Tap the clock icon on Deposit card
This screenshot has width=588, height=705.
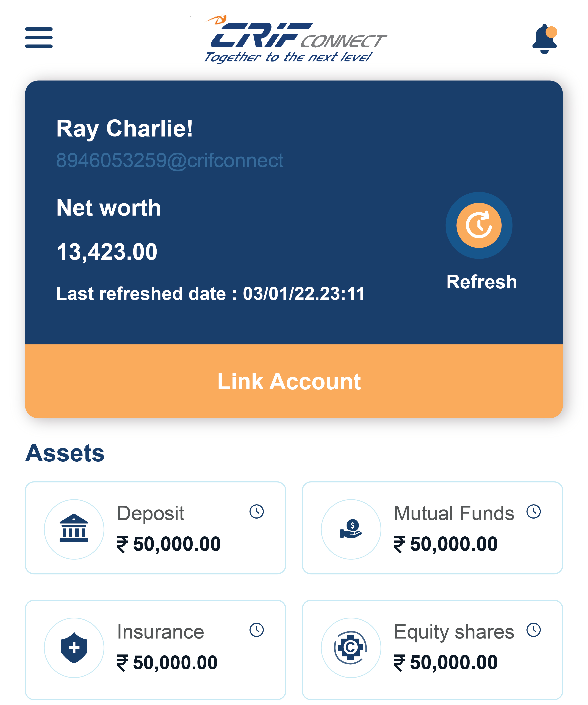click(x=257, y=511)
